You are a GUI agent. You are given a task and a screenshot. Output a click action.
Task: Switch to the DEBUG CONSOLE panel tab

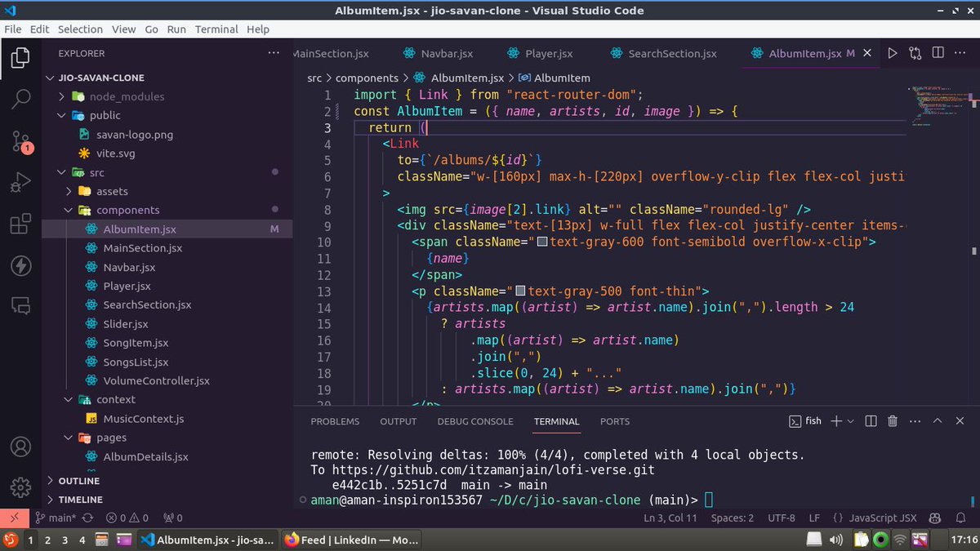[x=475, y=421]
